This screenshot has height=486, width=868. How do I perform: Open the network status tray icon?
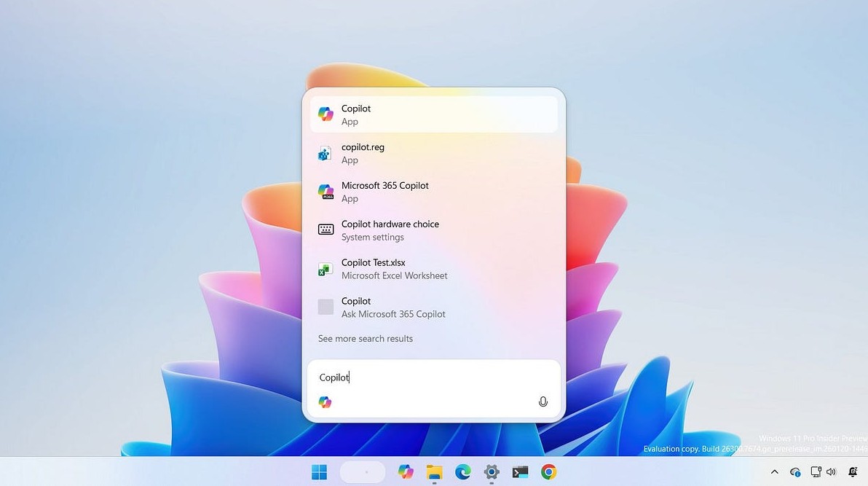(816, 472)
